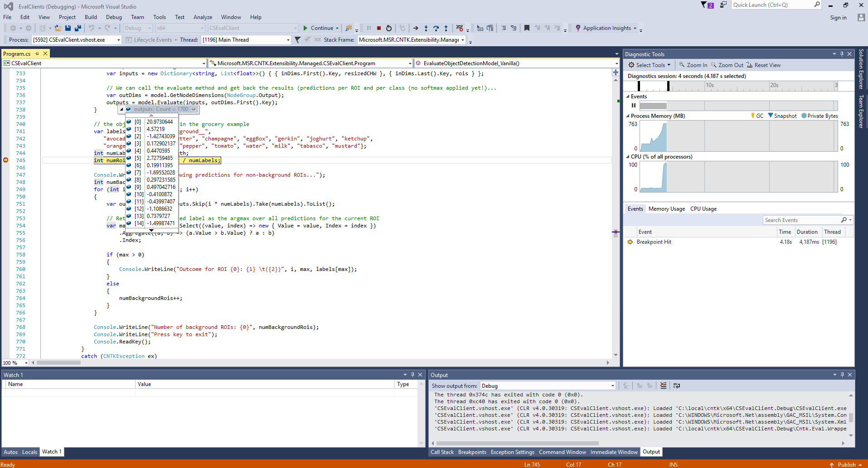Viewport: 868px width, 468px height.
Task: Toggle the Private Bytes display
Action: tap(820, 116)
